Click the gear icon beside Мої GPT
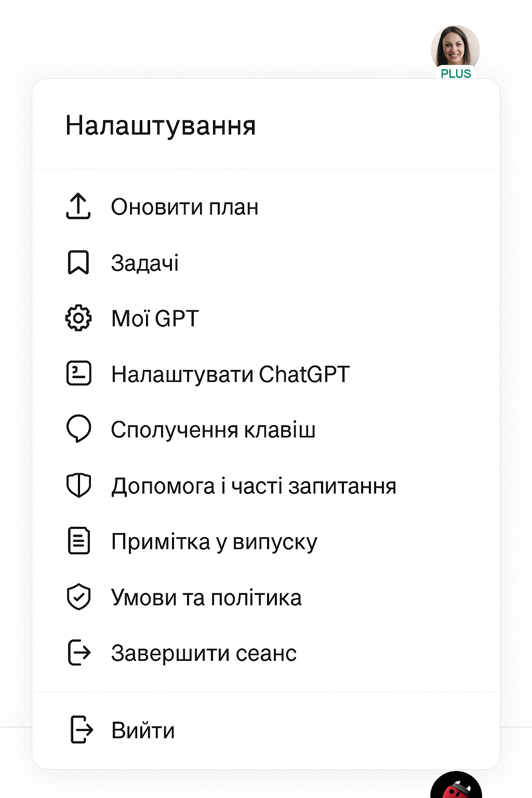532x798 pixels. tap(78, 318)
